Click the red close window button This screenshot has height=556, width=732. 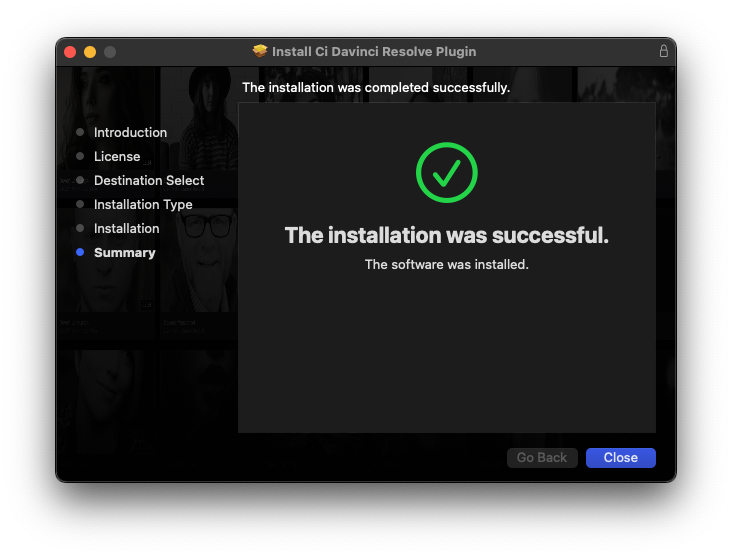point(70,52)
